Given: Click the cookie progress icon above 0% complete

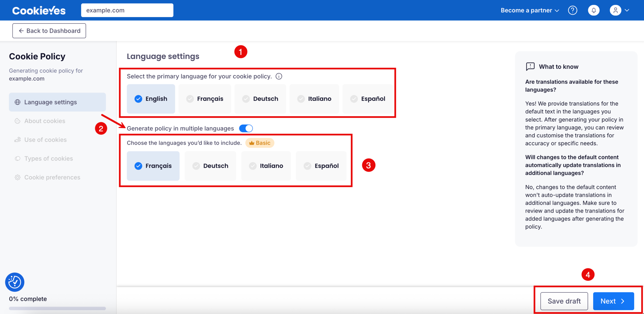Looking at the screenshot, I should pyautogui.click(x=14, y=282).
